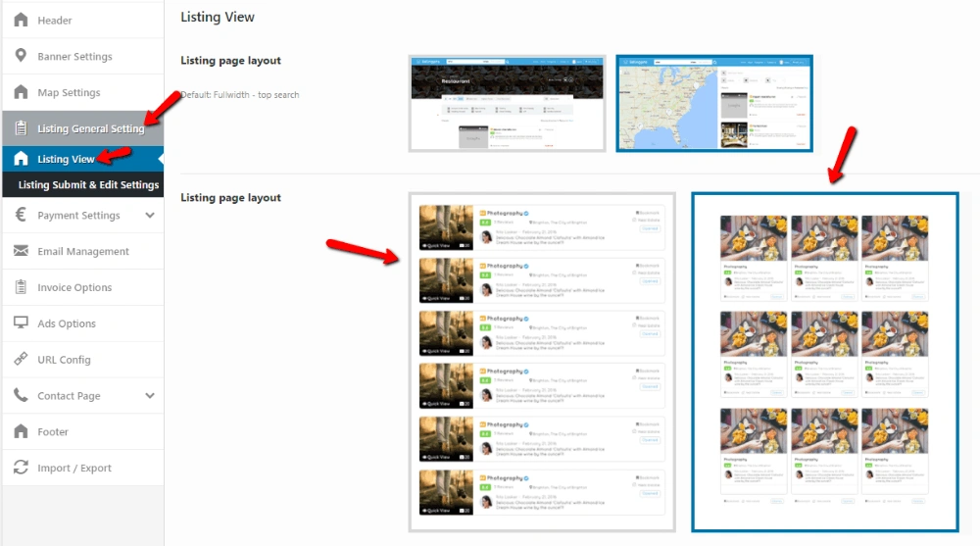
Task: Click the Ads Options monitor icon
Action: click(x=21, y=323)
